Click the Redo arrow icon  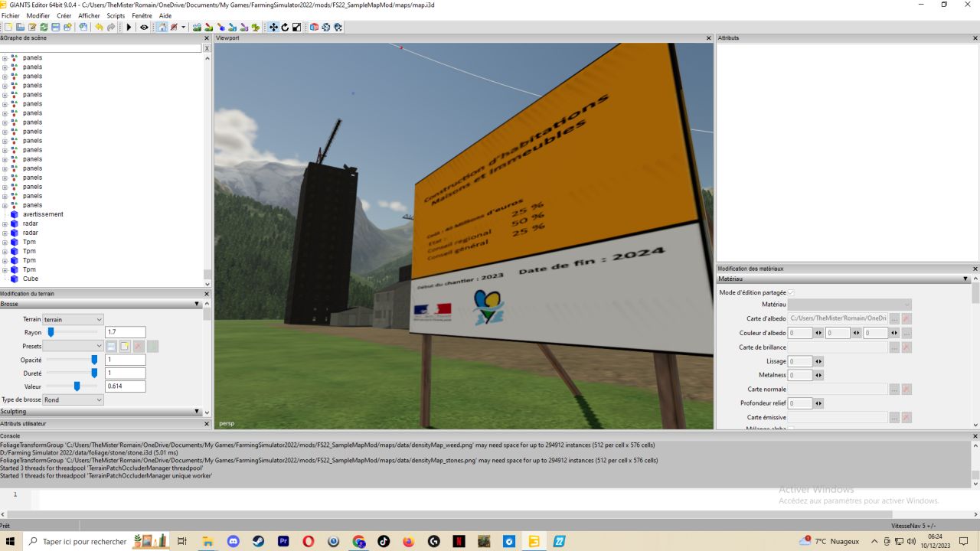coord(111,27)
